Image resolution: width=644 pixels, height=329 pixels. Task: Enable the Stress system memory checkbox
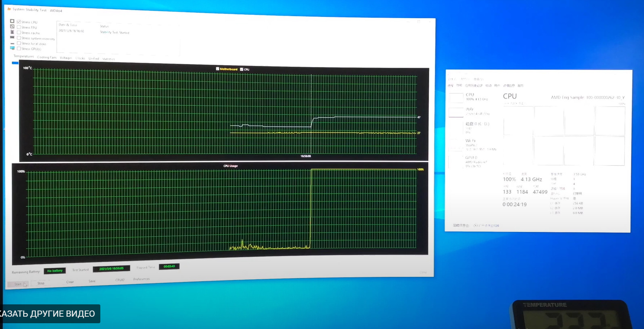[19, 38]
